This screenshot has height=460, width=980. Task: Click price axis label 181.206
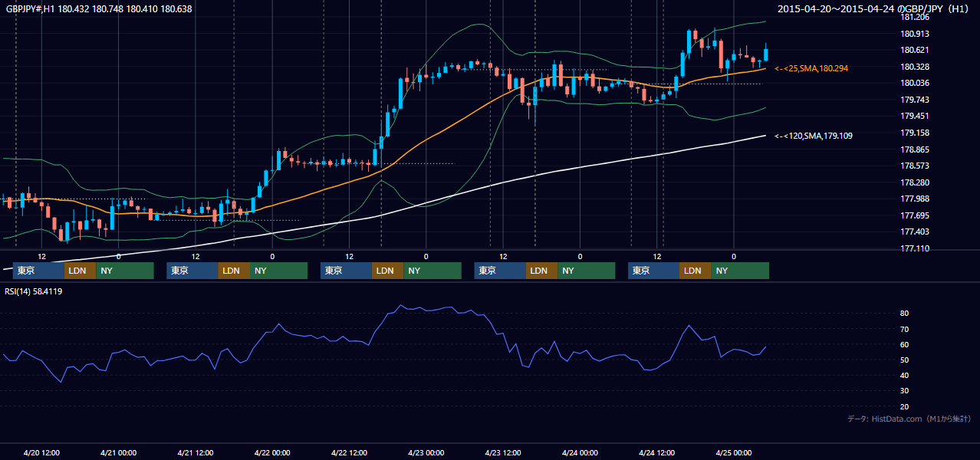pos(915,18)
